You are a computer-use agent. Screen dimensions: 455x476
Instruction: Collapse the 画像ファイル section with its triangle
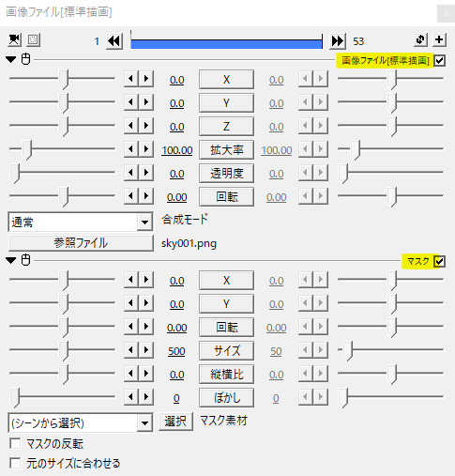point(11,59)
